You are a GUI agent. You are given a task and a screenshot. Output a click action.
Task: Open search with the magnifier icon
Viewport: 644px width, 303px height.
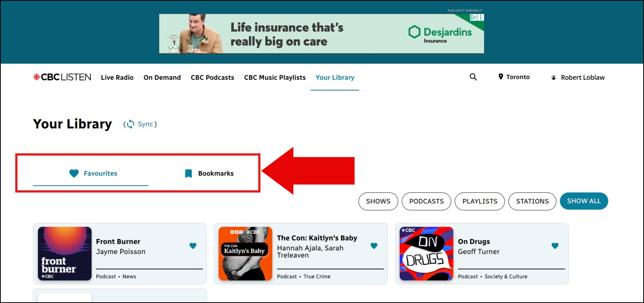pos(473,77)
